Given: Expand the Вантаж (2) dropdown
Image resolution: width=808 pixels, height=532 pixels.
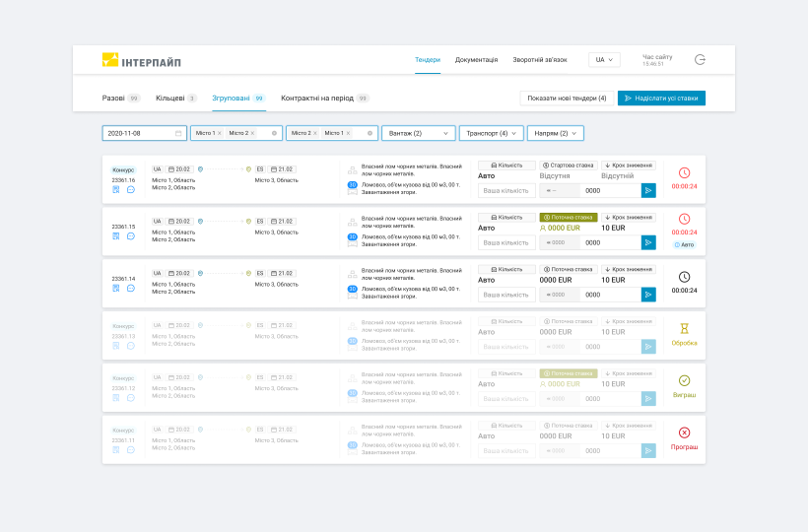Looking at the screenshot, I should [418, 133].
